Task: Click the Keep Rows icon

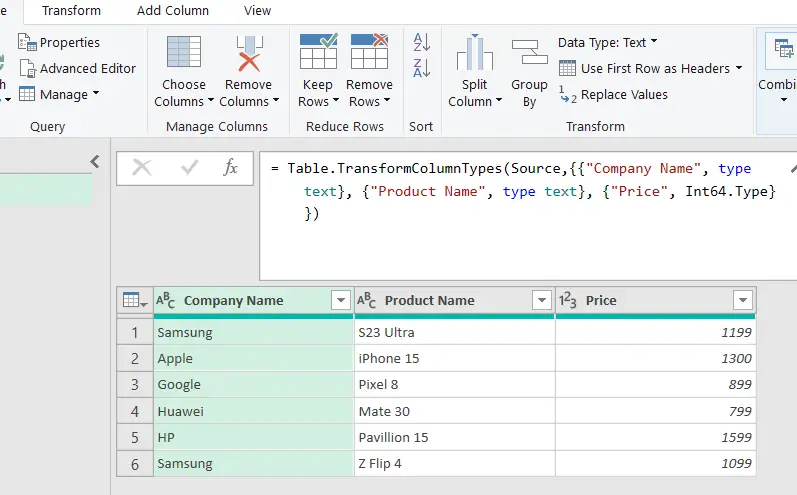Action: point(318,51)
